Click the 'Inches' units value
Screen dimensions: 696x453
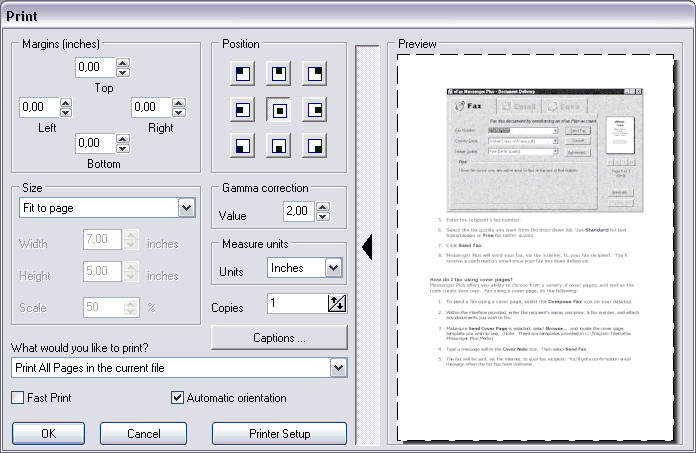pos(287,268)
